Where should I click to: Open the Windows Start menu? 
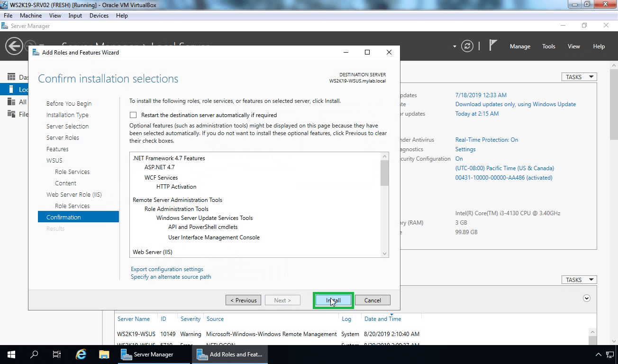point(11,354)
